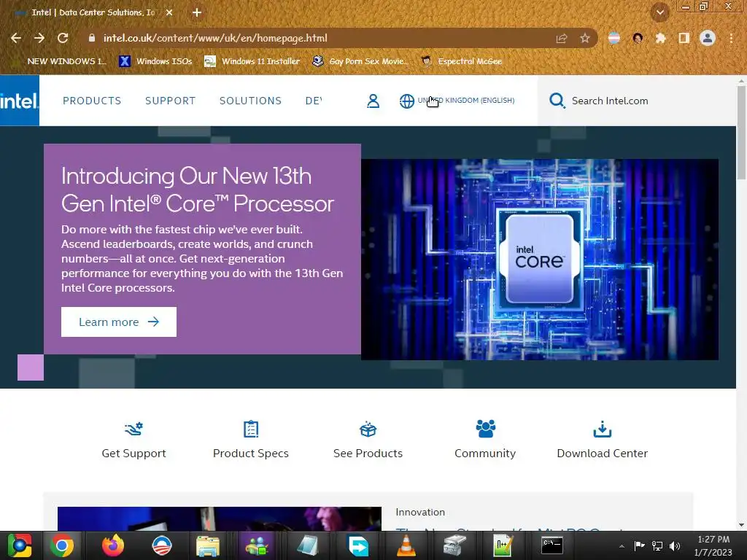Open See Products link
This screenshot has width=747, height=560.
pyautogui.click(x=368, y=454)
